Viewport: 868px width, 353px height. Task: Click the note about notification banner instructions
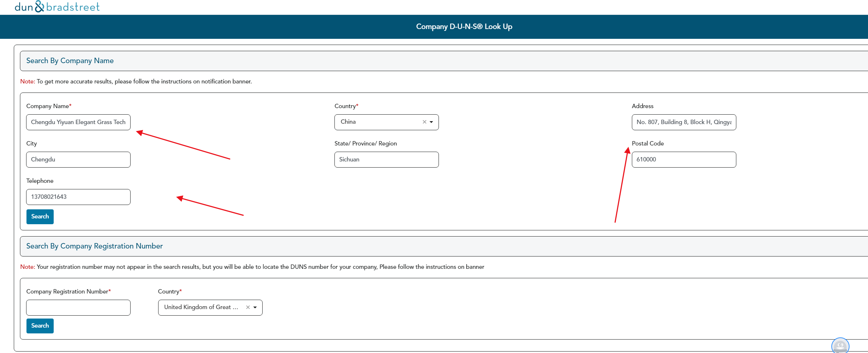point(136,82)
